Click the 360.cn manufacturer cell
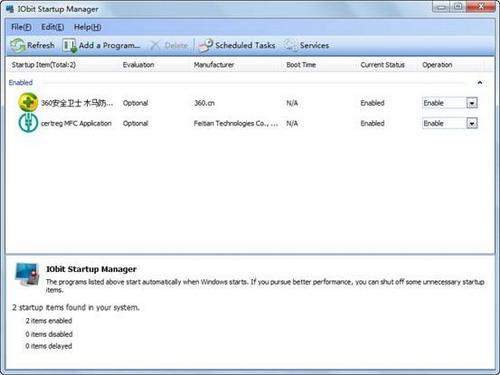This screenshot has height=375, width=500. click(204, 103)
